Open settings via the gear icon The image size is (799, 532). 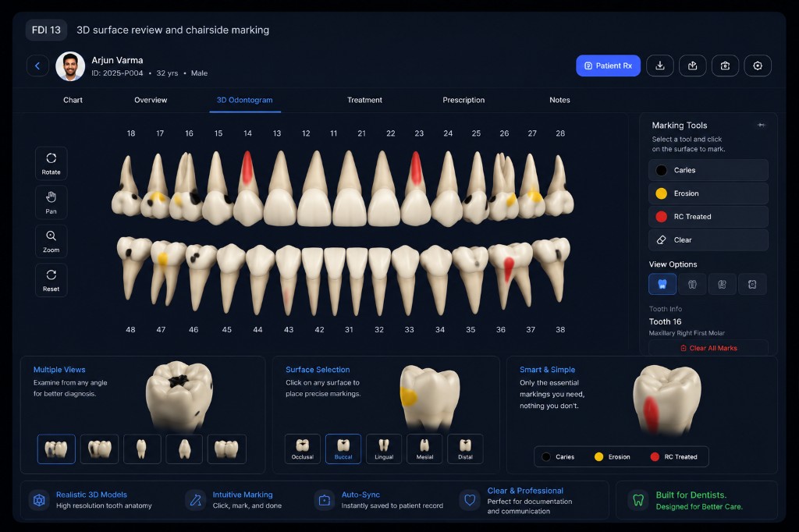coord(758,66)
